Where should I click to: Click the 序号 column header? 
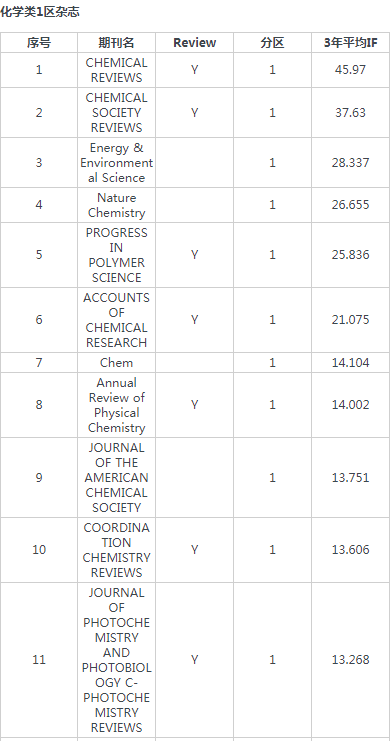(39, 43)
